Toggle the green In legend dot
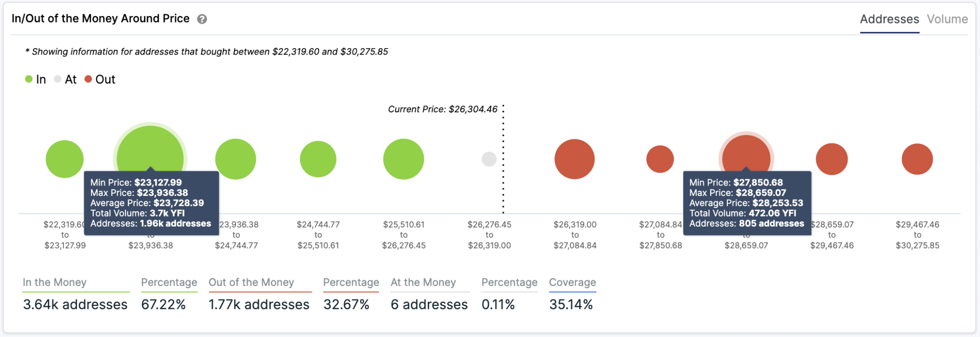This screenshot has width=980, height=337. pos(29,79)
